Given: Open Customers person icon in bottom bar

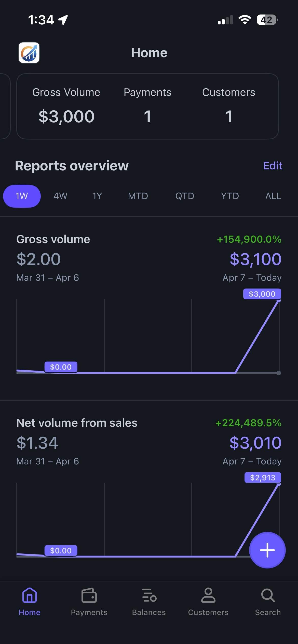Looking at the screenshot, I should [208, 595].
